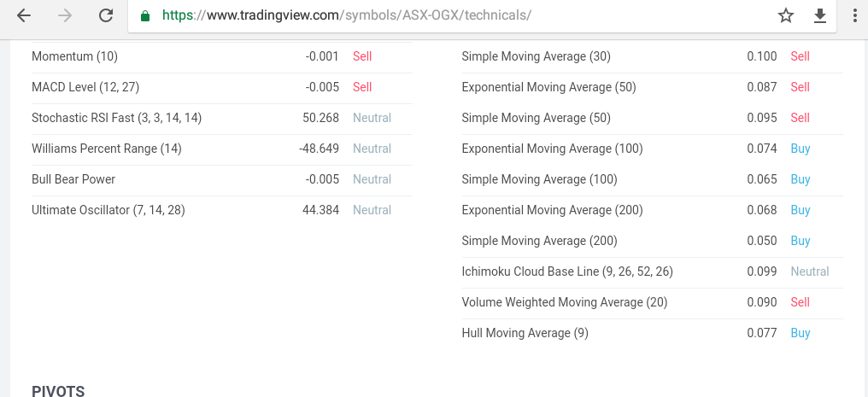Click Exponential Moving Average (100) label
The width and height of the screenshot is (868, 397).
click(552, 149)
